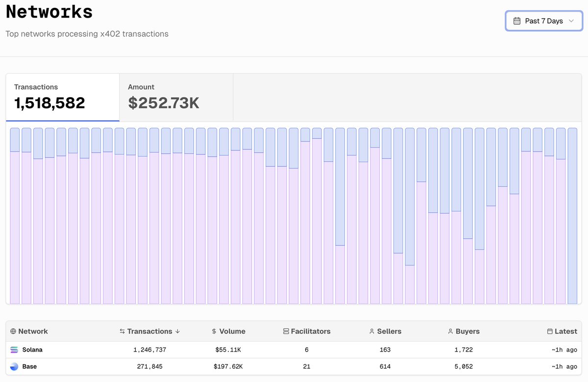Click the server icon beside Facilitators header

[286, 331]
